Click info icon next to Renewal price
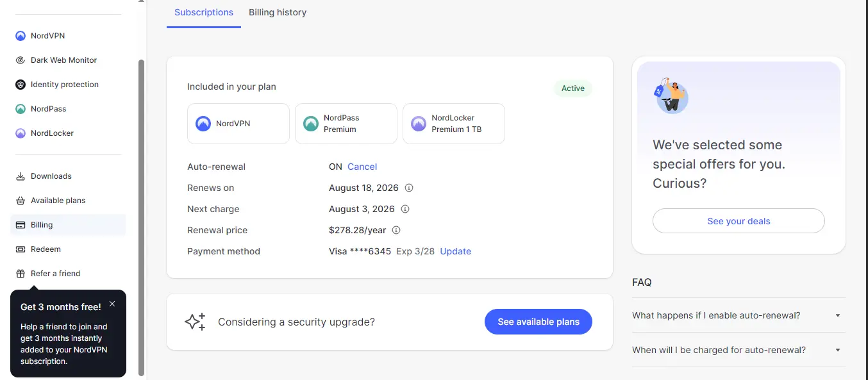Screen dimensions: 868x380 point(396,230)
